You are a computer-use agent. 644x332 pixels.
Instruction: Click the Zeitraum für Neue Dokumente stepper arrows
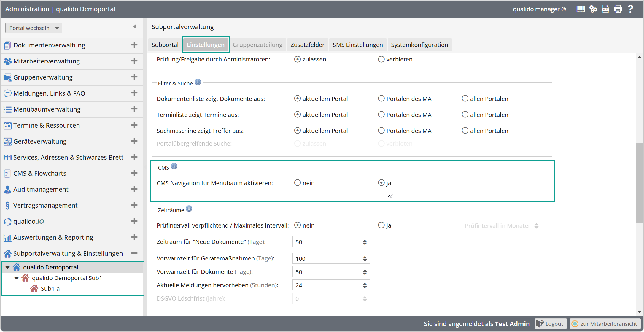click(365, 242)
